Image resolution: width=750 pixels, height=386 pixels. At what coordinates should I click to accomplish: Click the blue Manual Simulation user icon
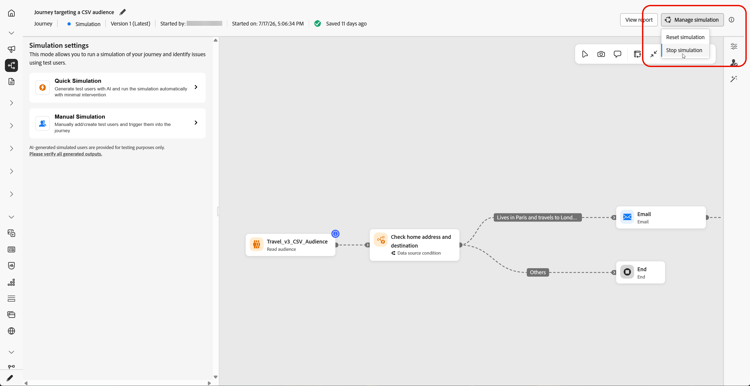[x=43, y=123]
